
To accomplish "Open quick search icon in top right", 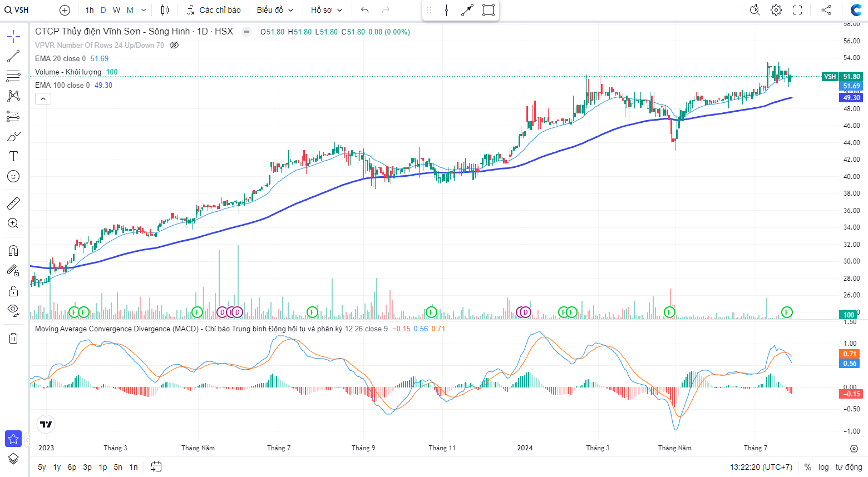I will (x=755, y=10).
